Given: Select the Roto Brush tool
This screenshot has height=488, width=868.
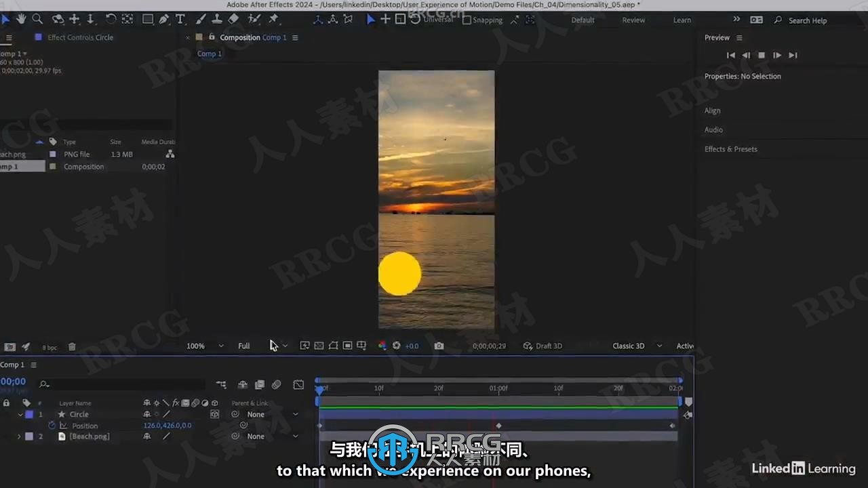Looking at the screenshot, I should (x=254, y=19).
